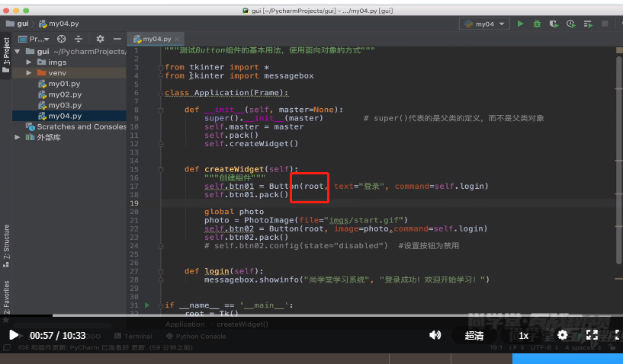623x364 pixels.
Task: Fold the createWidget method at line 15
Action: [161, 170]
